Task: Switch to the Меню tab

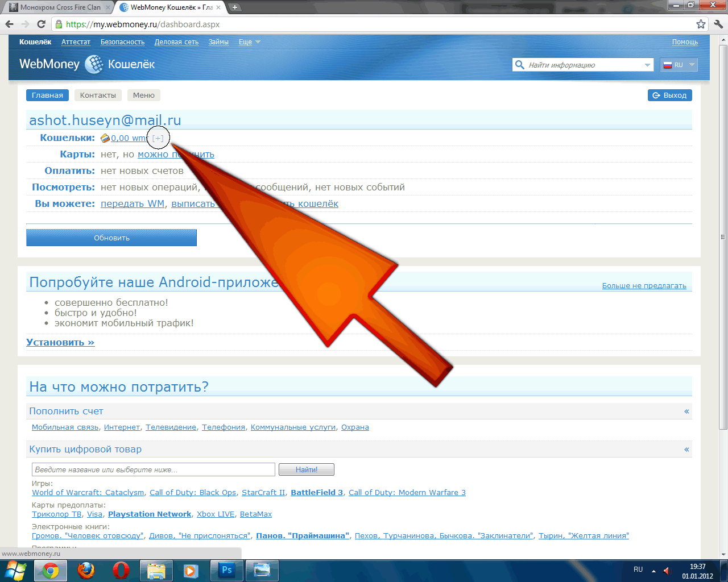Action: (144, 95)
